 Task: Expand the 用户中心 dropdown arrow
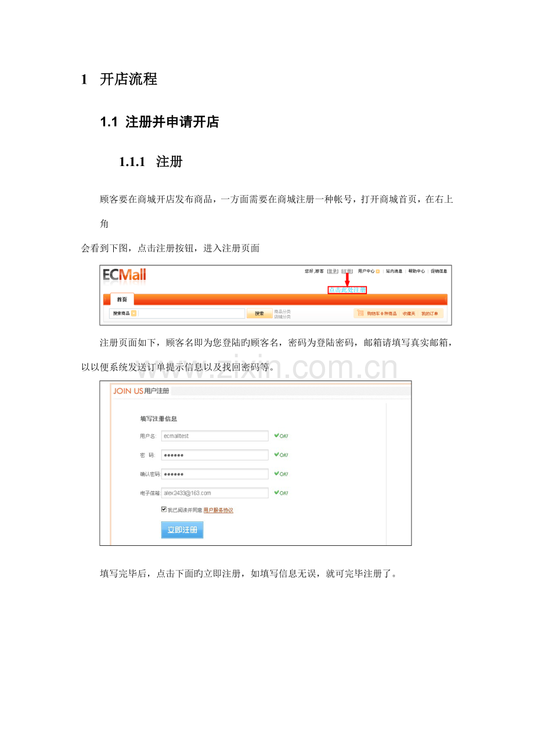tap(378, 271)
